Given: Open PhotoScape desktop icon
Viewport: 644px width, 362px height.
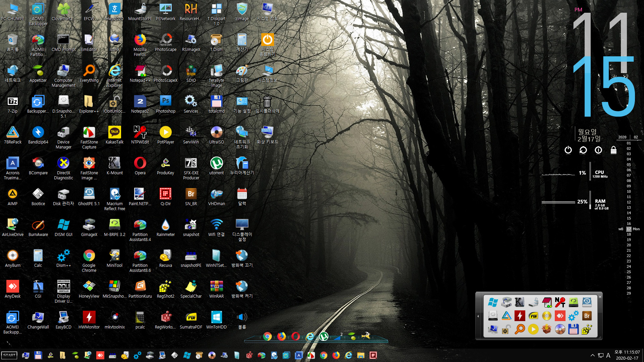Looking at the screenshot, I should point(165,43).
